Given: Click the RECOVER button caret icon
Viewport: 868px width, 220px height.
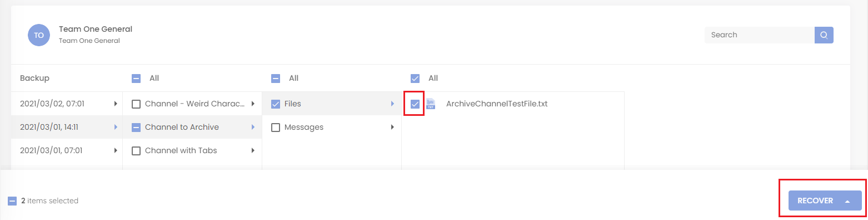Looking at the screenshot, I should point(847,201).
